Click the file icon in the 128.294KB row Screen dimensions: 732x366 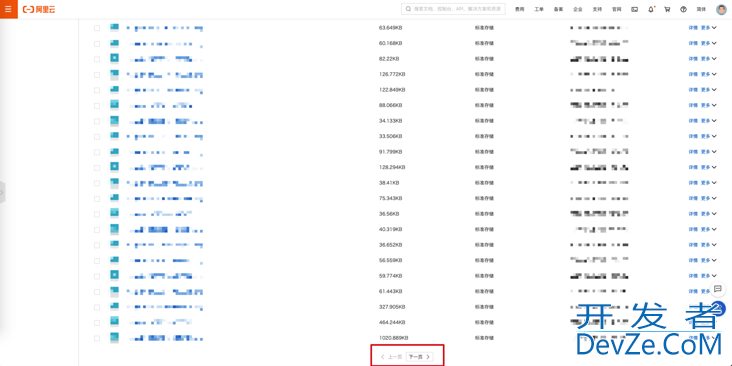click(114, 167)
